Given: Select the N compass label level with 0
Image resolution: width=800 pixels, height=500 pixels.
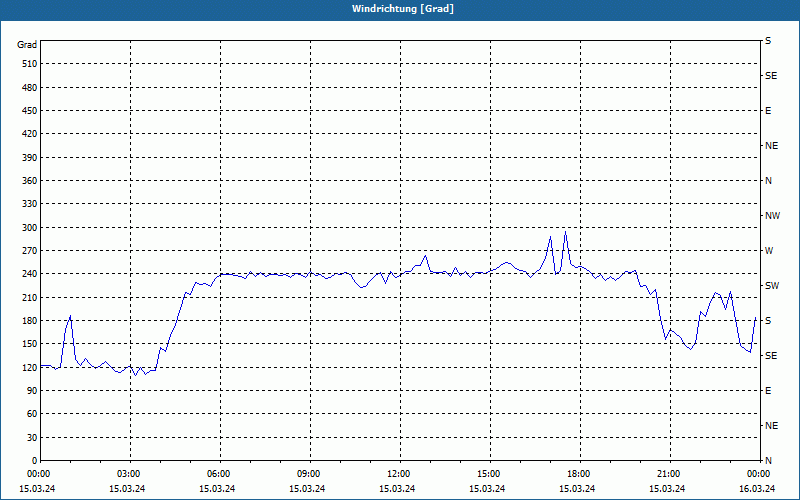Looking at the screenshot, I should point(768,461).
